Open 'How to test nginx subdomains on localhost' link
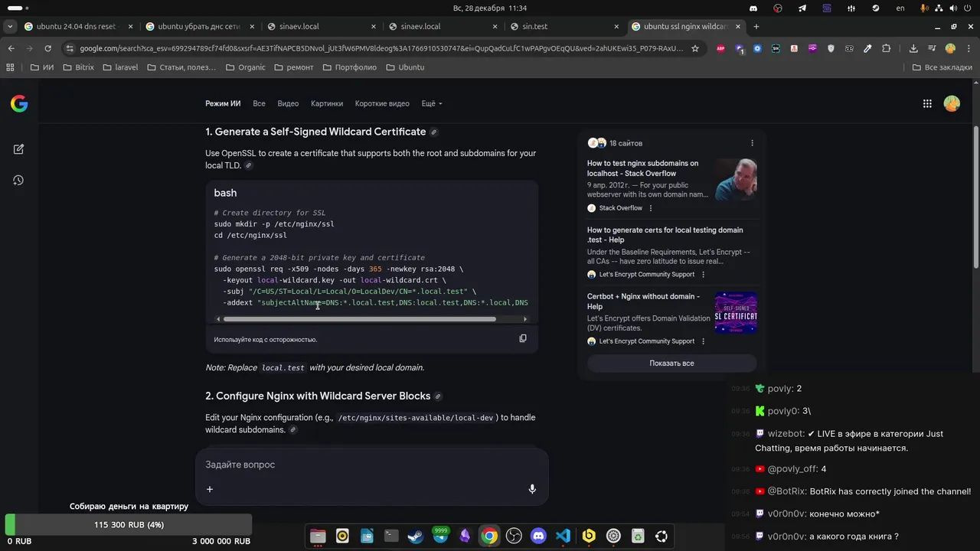Viewport: 980px width, 551px height. pyautogui.click(x=642, y=168)
